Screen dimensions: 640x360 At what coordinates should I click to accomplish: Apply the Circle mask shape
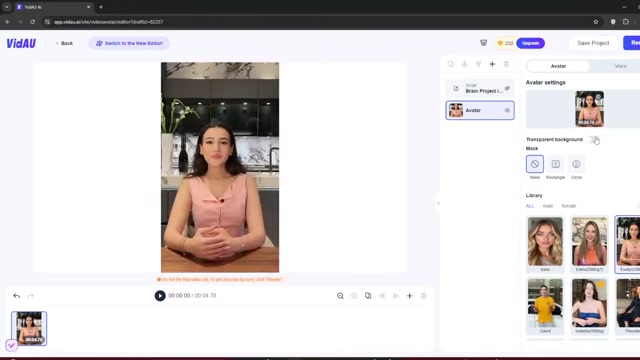(x=576, y=164)
